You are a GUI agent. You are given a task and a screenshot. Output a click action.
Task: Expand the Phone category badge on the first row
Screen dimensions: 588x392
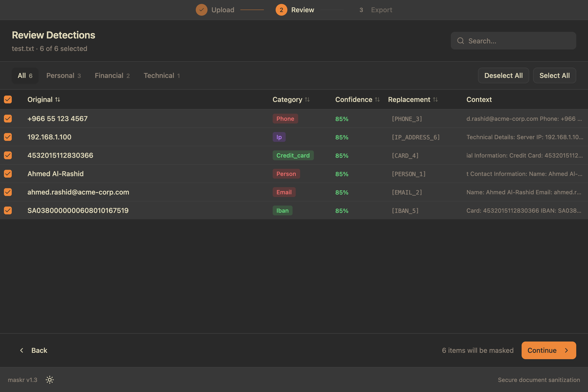285,119
